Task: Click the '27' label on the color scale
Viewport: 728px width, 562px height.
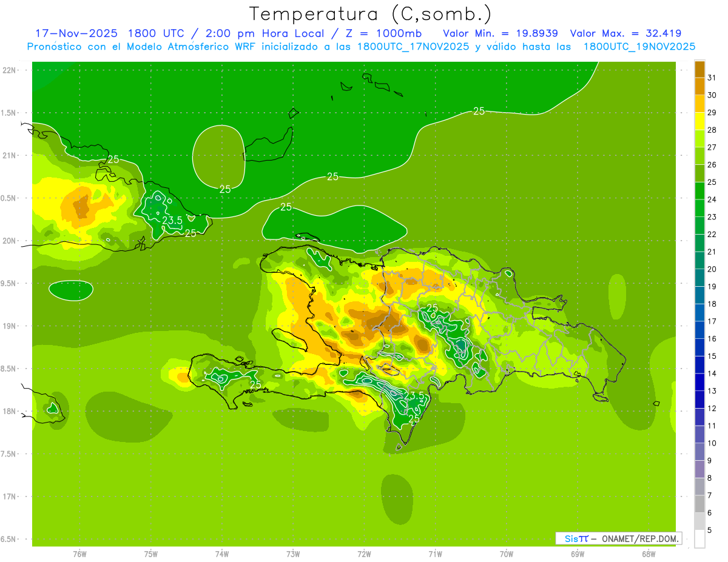Action: (x=712, y=147)
